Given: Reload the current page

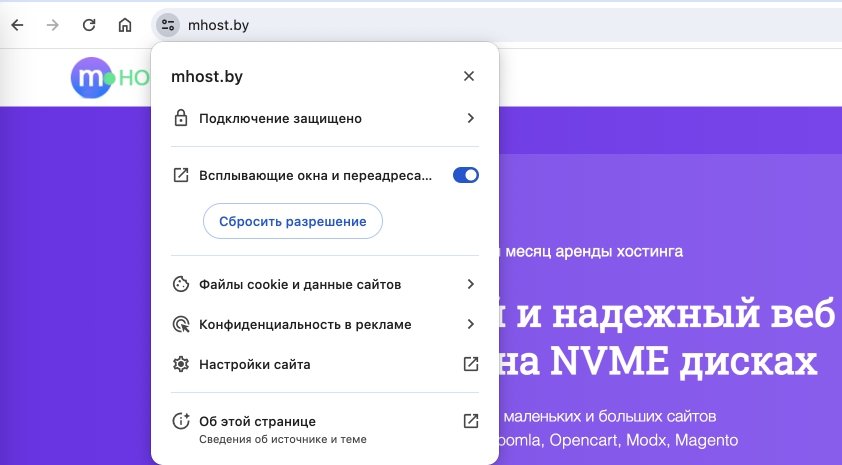Looking at the screenshot, I should pos(89,25).
